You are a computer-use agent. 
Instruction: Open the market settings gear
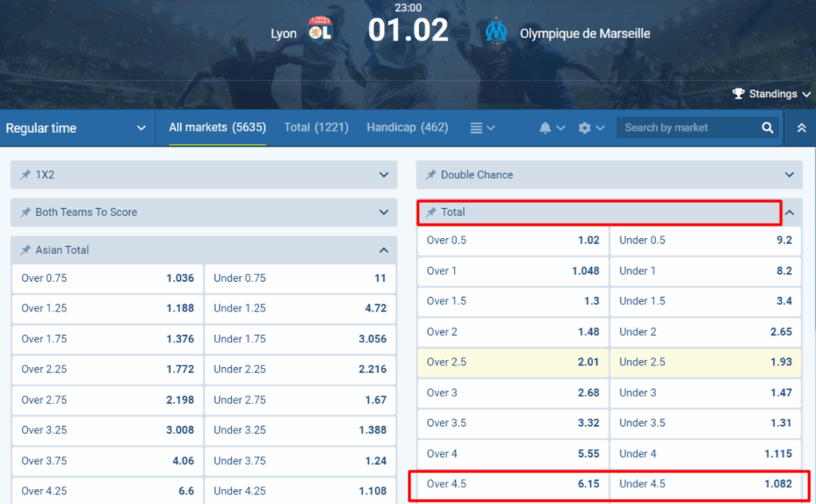[586, 127]
